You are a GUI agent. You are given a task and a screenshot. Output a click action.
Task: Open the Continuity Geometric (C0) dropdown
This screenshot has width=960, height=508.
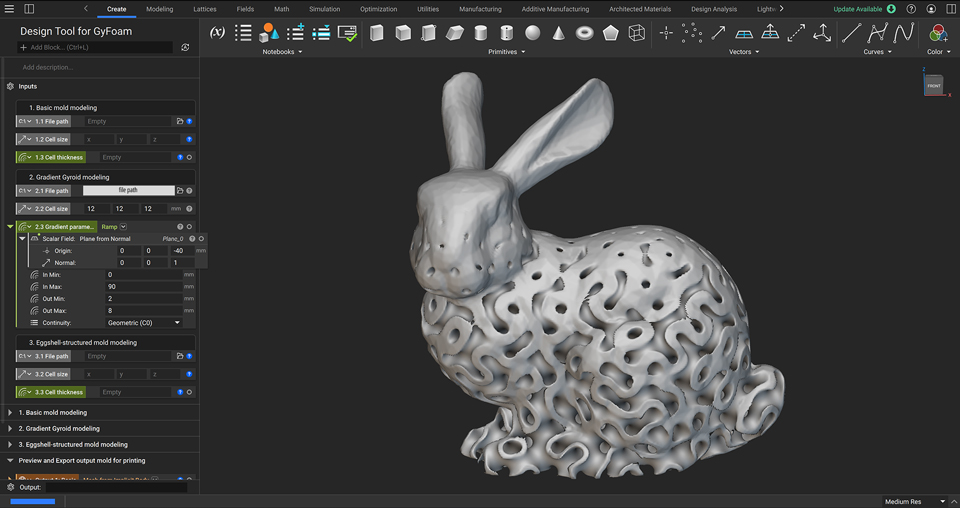(143, 323)
